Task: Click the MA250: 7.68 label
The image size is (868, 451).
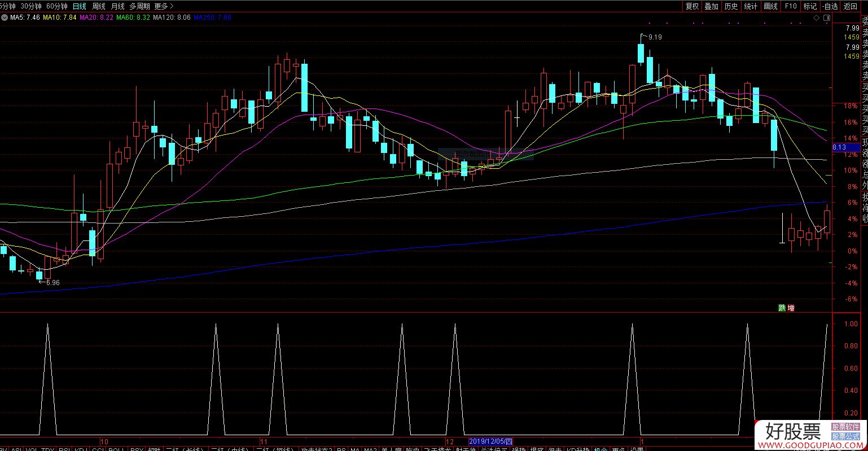Action: (213, 17)
